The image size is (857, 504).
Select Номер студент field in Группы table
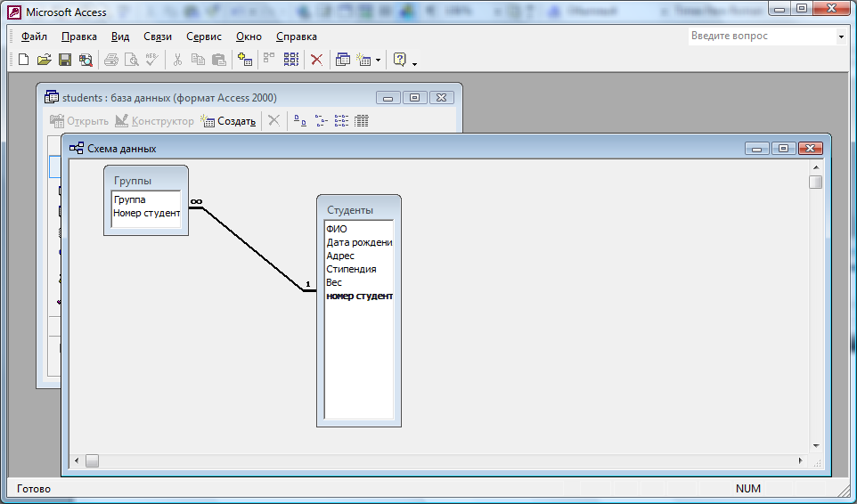point(146,213)
